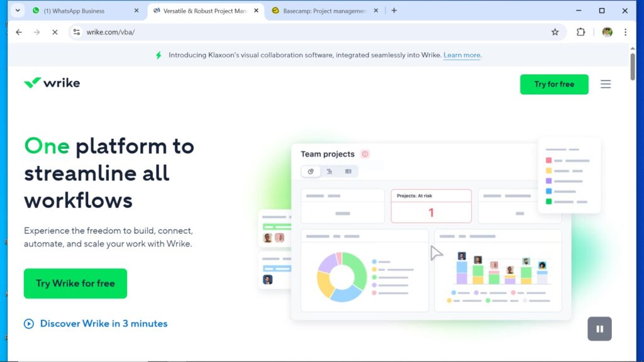
Task: Pause the hero animation
Action: click(599, 329)
